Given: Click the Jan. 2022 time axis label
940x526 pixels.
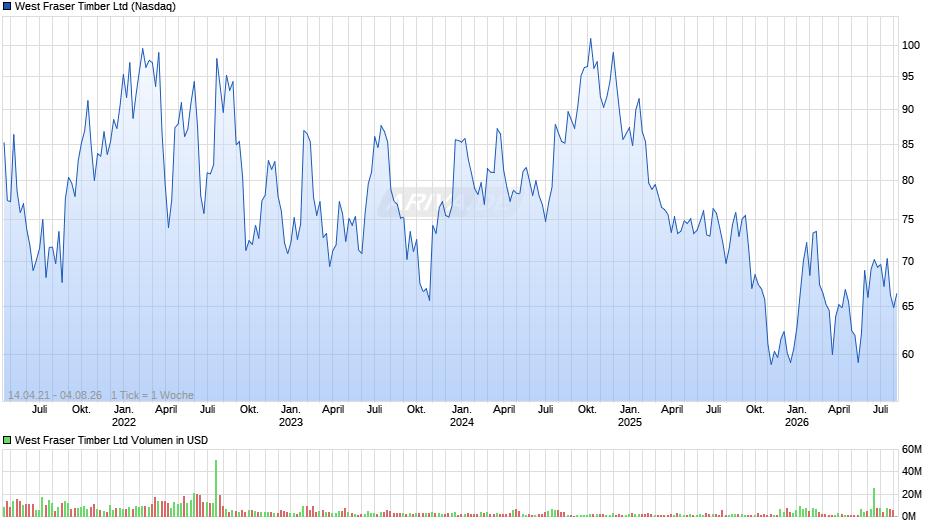Looking at the screenshot, I should (x=123, y=416).
